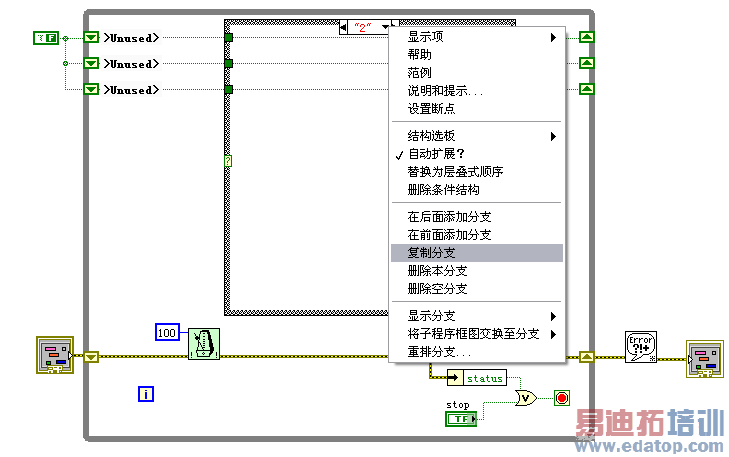Screen dimensions: 729x457
Task: Open the case selector dropdown arrow
Action: pos(385,27)
